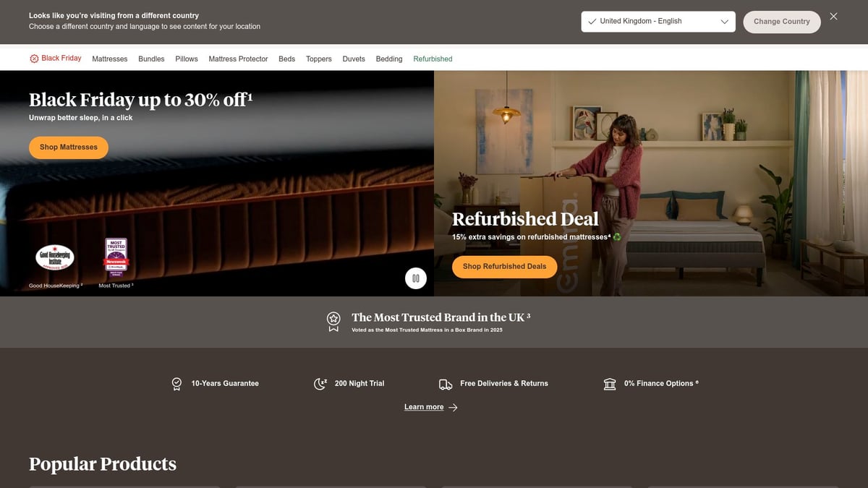Click the 0% Finance bank icon

tap(610, 384)
